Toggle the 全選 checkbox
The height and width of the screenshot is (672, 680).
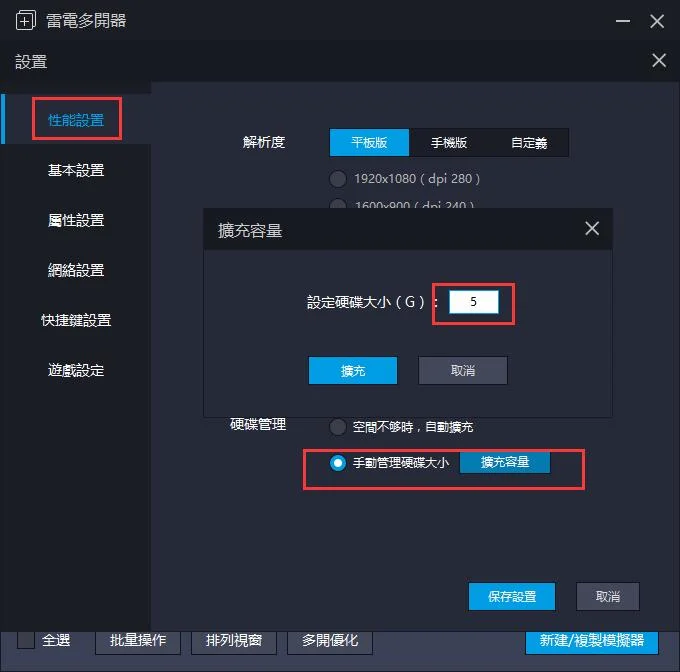[x=26, y=640]
